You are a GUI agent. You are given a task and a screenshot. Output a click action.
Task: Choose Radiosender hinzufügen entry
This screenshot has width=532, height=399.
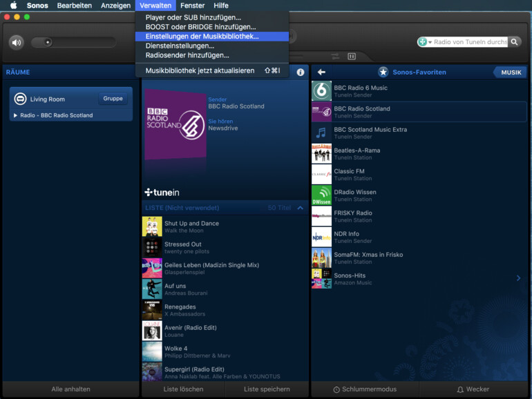pyautogui.click(x=212, y=55)
